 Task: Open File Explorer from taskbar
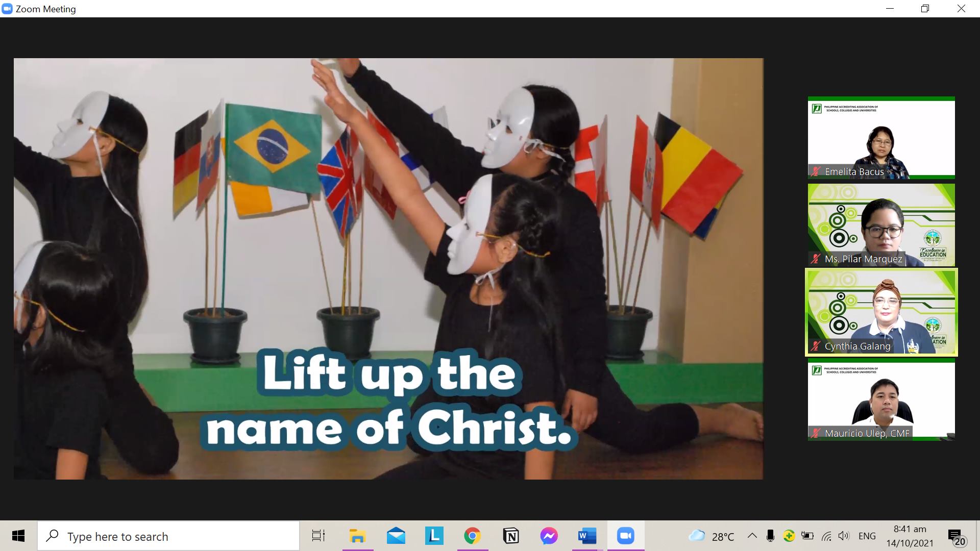(357, 536)
